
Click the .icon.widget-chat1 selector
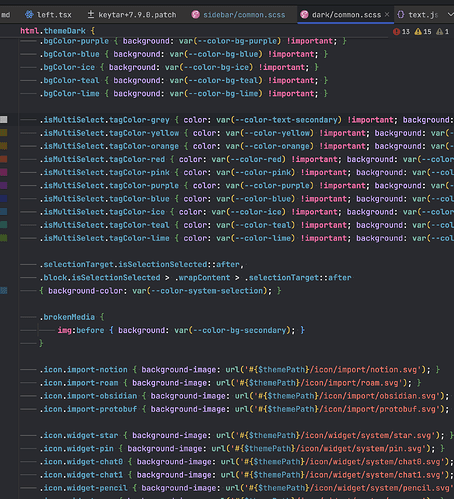coord(81,475)
